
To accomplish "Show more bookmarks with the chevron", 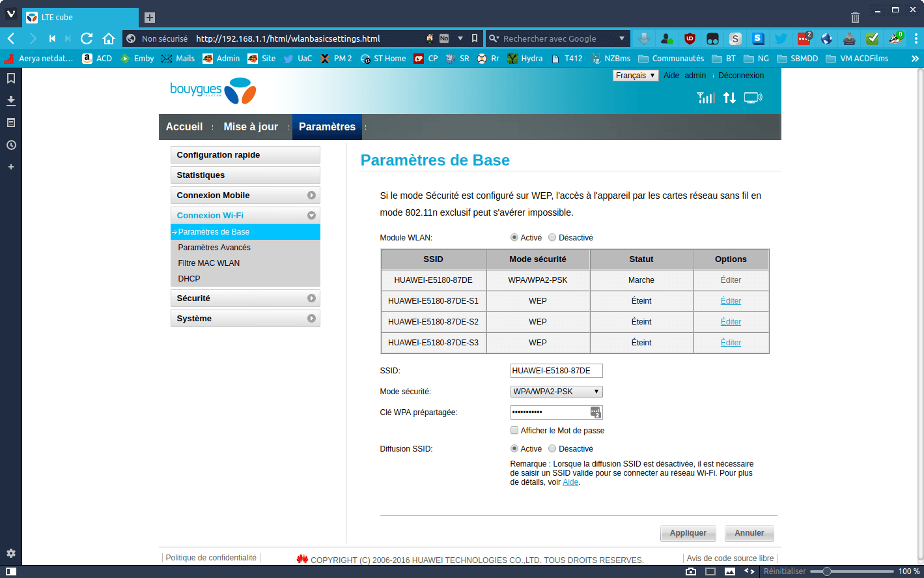I will click(915, 59).
